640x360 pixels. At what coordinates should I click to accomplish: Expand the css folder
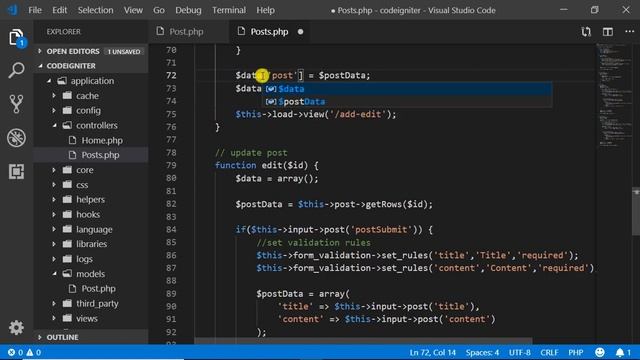(91, 185)
